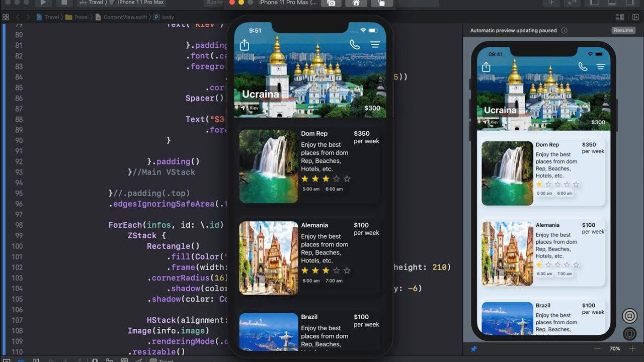This screenshot has height=362, width=644.
Task: Open the Travel project breadcrumb in jump bar
Action: point(48,17)
